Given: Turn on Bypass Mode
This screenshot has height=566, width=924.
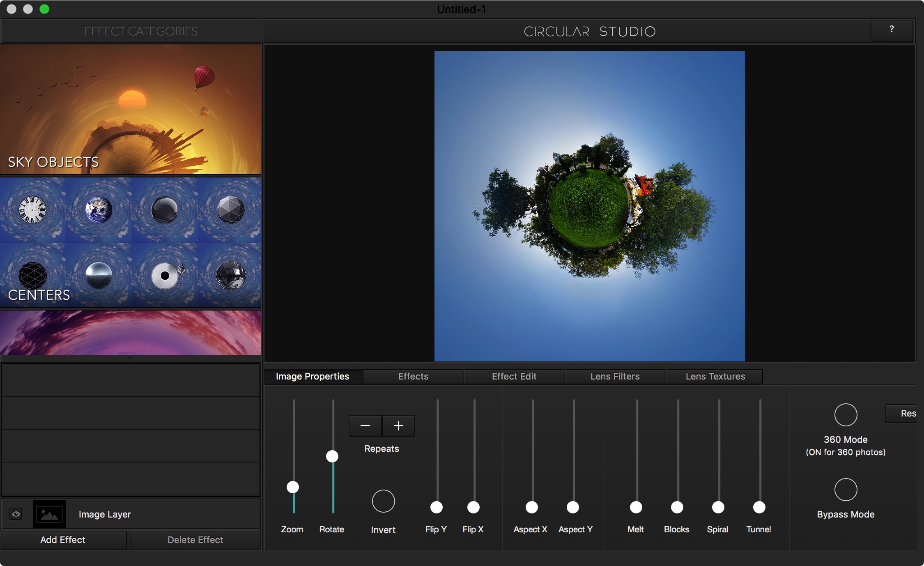Looking at the screenshot, I should click(x=846, y=489).
